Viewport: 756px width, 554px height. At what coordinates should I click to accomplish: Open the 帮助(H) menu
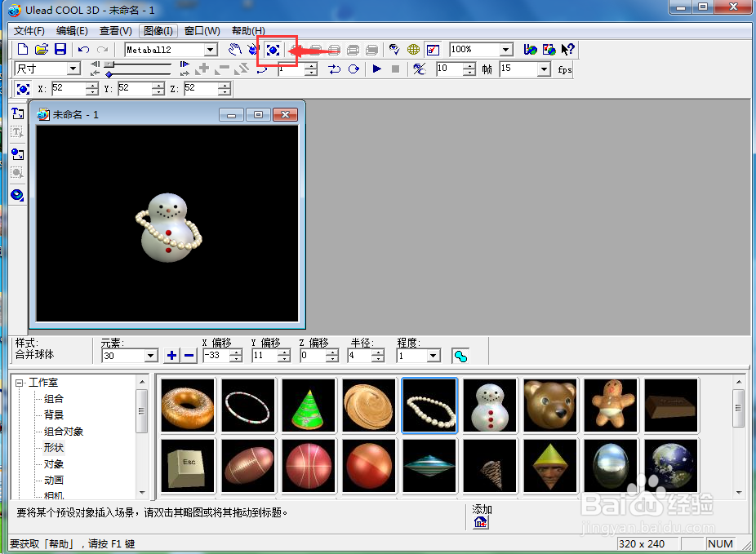[248, 31]
